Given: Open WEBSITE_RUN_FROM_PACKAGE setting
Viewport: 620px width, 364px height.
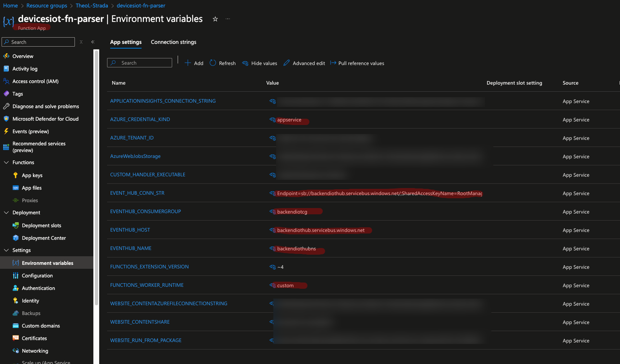Looking at the screenshot, I should pos(146,340).
